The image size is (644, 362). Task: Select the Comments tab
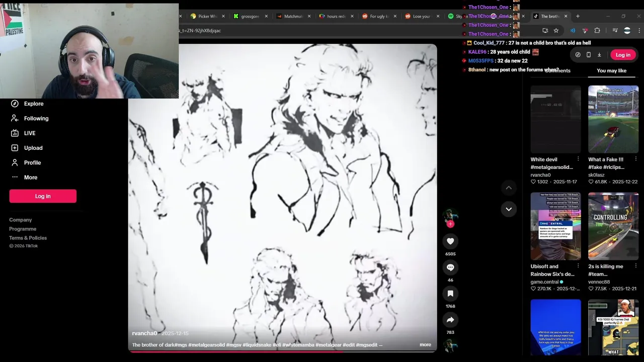[557, 71]
